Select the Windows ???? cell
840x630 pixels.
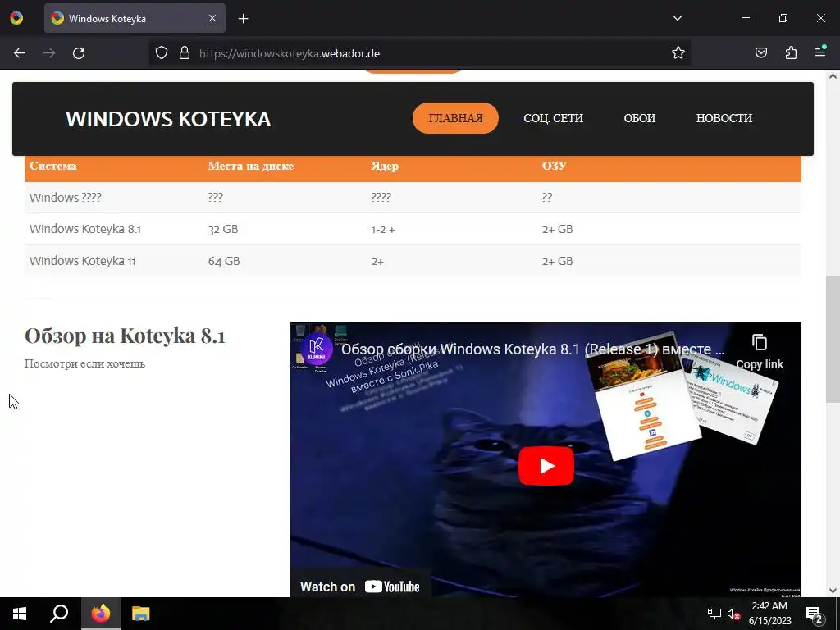click(x=66, y=197)
